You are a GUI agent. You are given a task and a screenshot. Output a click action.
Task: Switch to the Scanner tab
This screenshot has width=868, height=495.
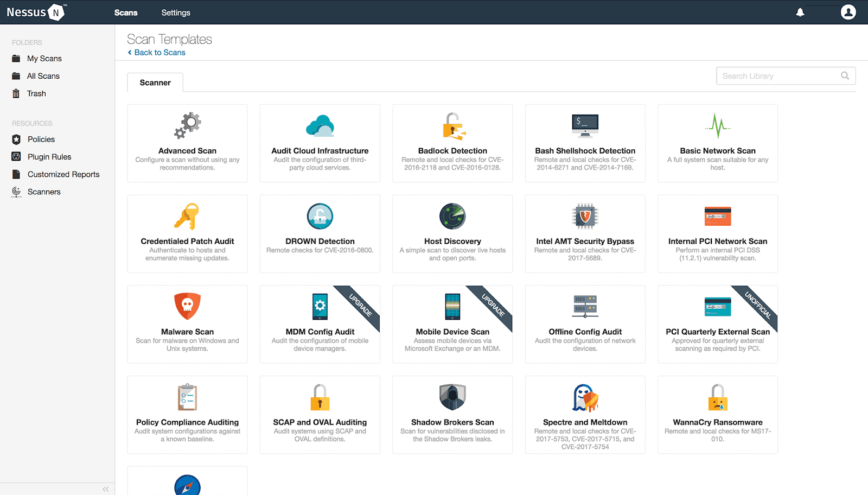(155, 82)
